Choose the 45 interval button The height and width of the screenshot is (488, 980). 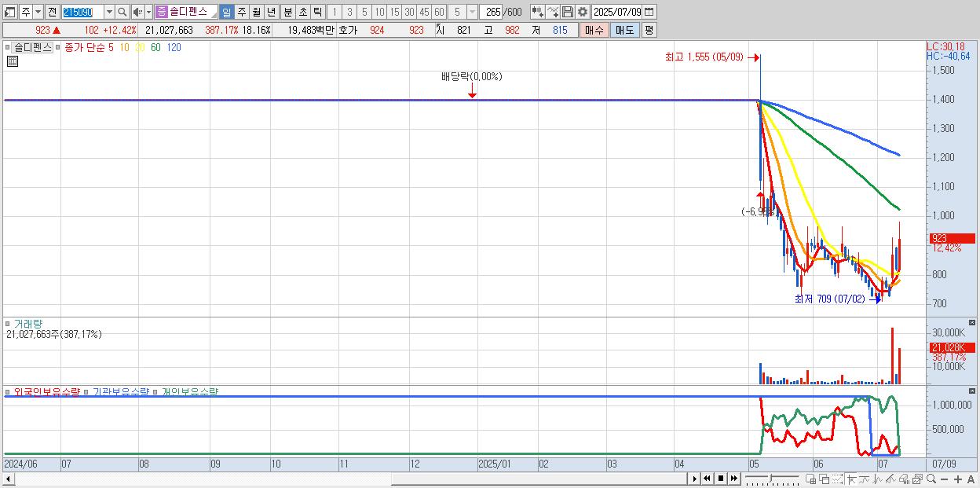[x=424, y=12]
